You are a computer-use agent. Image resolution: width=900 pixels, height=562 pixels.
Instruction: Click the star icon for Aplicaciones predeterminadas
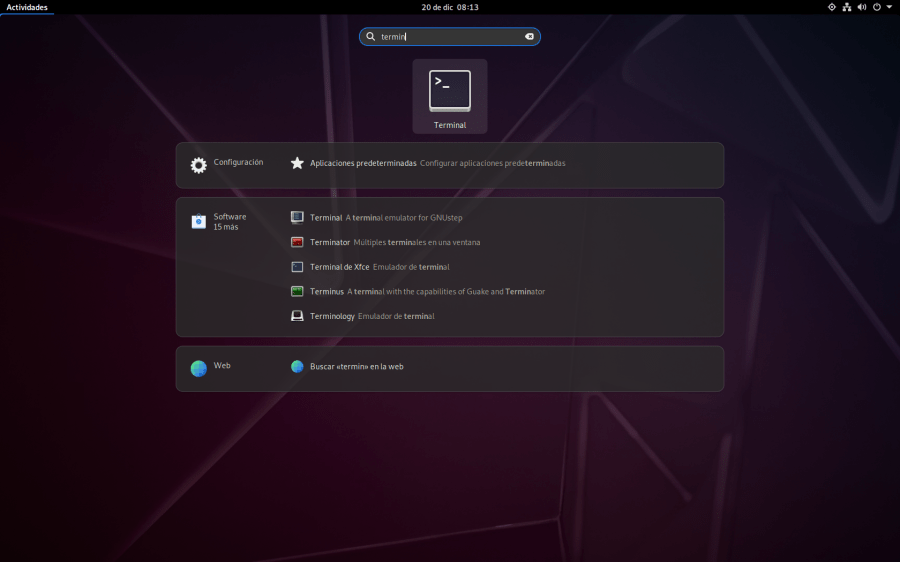(x=297, y=163)
